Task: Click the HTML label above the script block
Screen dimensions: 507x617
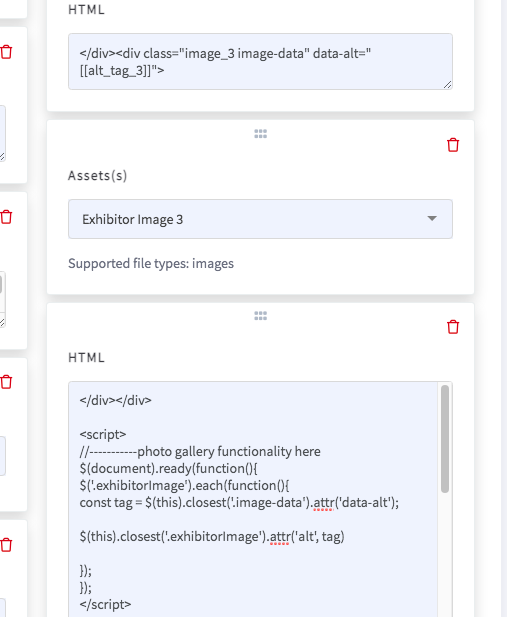Action: pos(86,358)
